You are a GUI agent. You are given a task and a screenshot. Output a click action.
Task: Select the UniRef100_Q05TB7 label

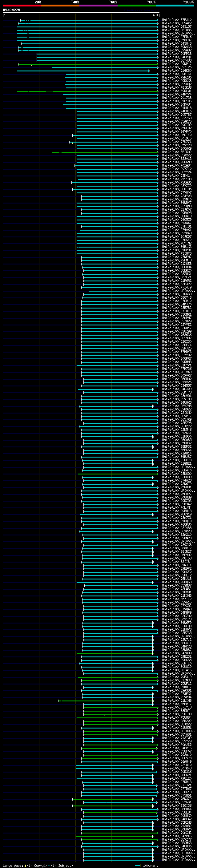177,115
